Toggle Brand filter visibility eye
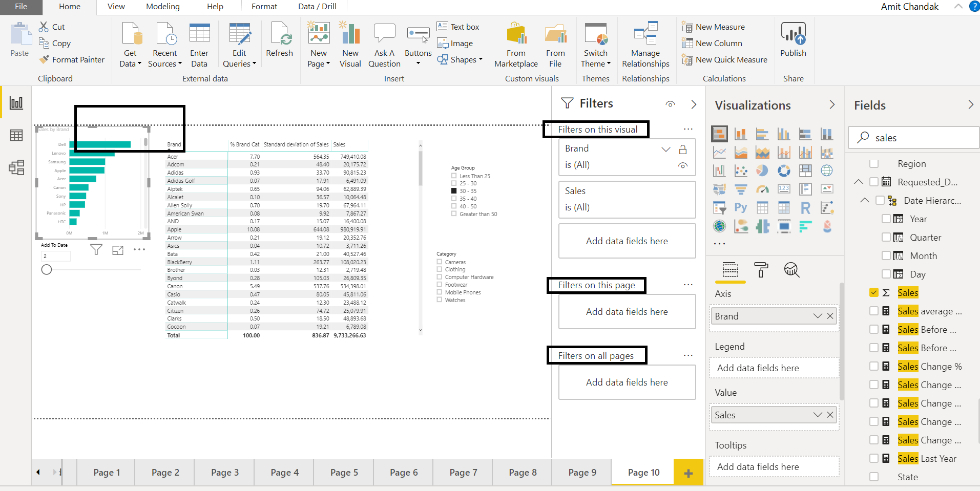The width and height of the screenshot is (980, 491). click(683, 165)
